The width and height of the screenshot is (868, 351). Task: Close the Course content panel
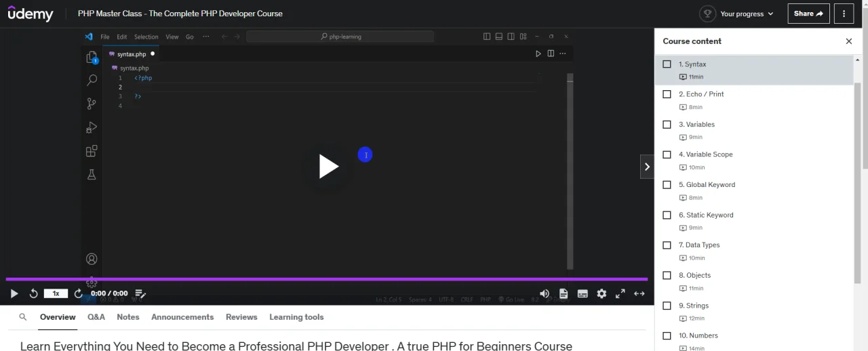[x=849, y=41]
